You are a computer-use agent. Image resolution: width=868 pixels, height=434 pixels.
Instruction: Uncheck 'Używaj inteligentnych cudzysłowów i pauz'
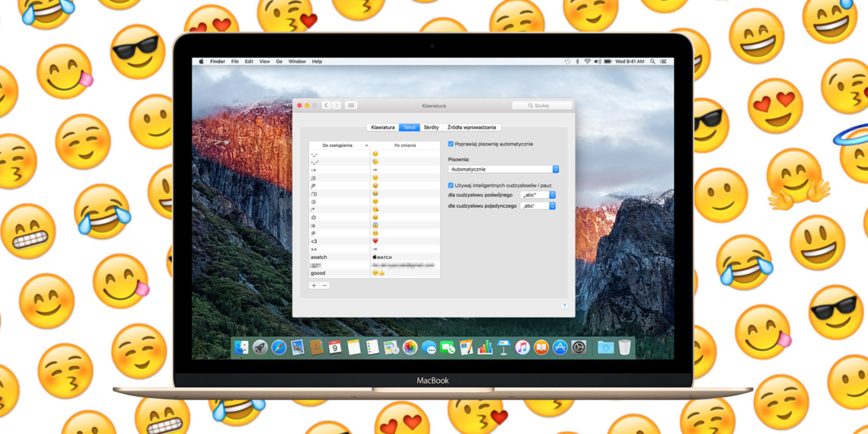(451, 185)
